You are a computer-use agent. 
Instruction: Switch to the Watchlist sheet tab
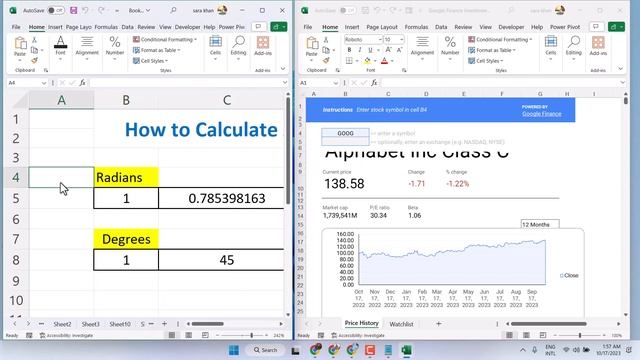point(401,324)
